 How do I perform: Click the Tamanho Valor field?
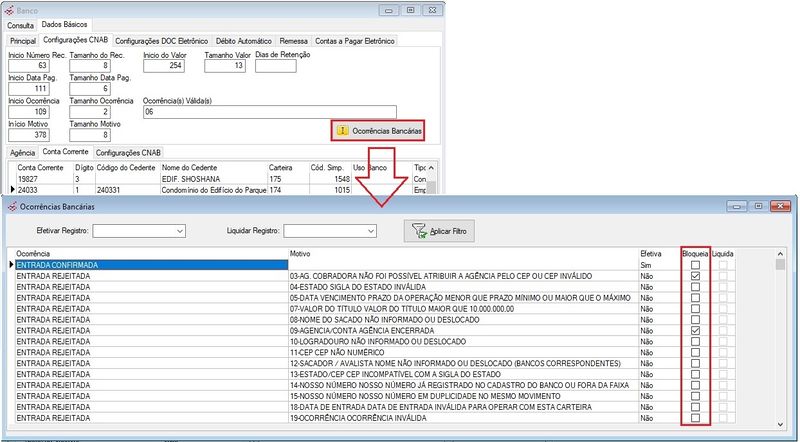click(225, 66)
